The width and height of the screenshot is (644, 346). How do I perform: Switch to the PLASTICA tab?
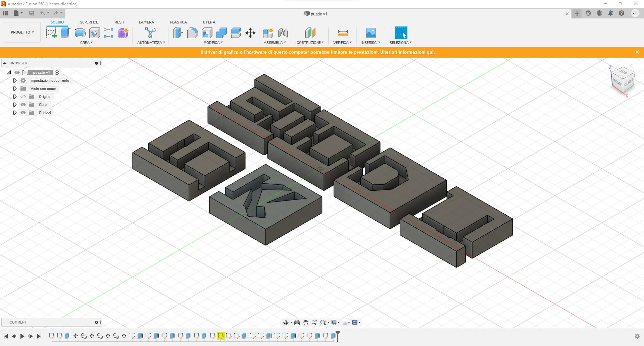tap(179, 22)
